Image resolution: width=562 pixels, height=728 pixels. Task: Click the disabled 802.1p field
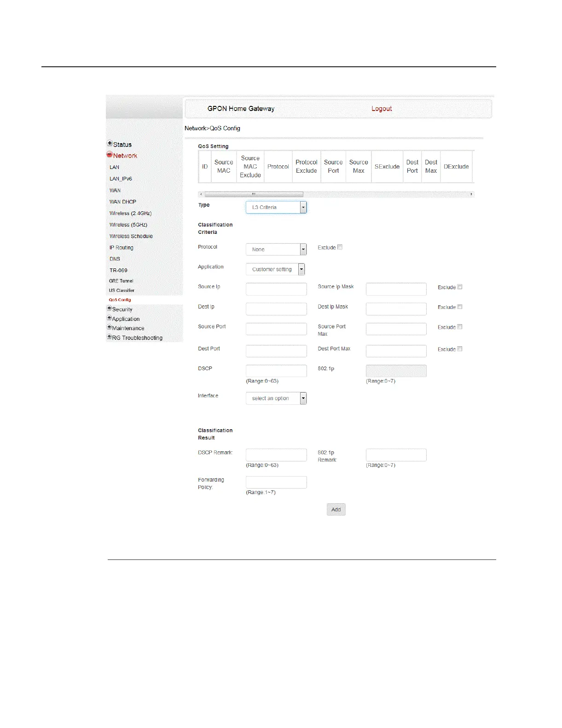396,371
